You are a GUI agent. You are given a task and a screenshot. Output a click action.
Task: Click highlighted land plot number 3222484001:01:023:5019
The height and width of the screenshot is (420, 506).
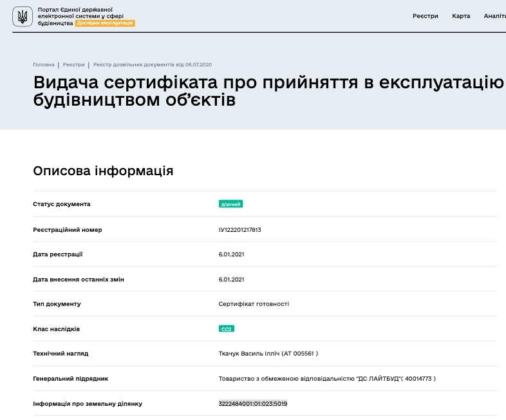(252, 403)
